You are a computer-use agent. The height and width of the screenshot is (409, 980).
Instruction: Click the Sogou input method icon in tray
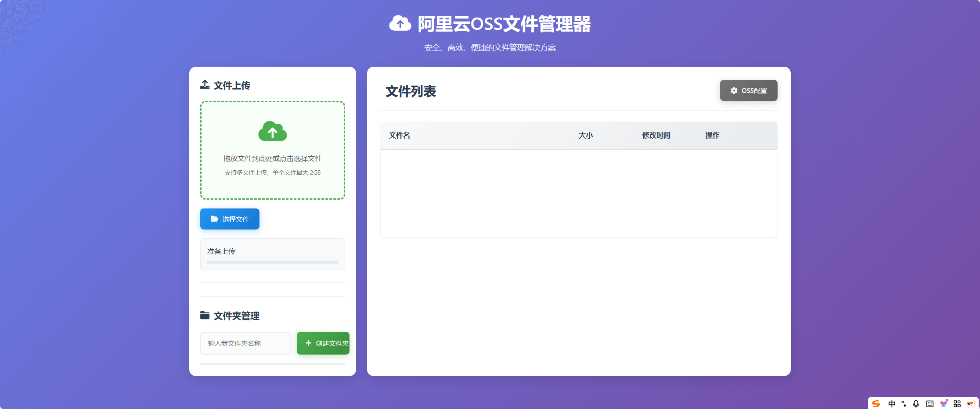876,403
